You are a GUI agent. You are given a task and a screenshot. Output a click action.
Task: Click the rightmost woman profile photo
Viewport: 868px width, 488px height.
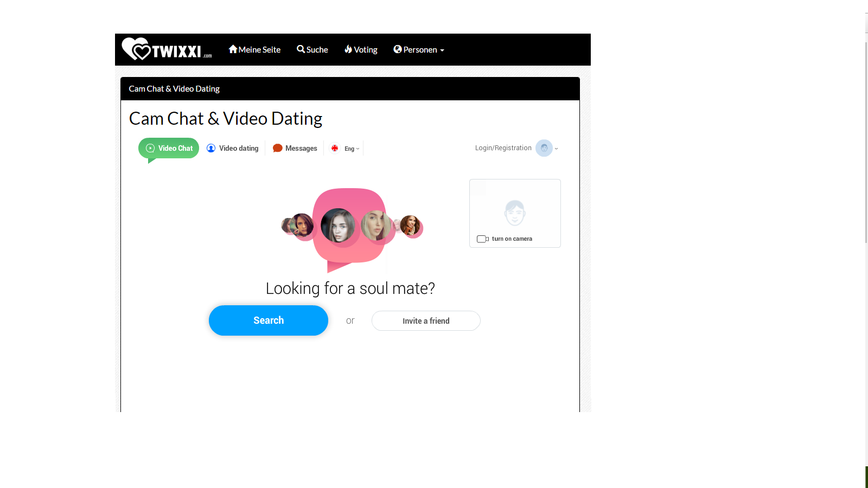pyautogui.click(x=410, y=225)
